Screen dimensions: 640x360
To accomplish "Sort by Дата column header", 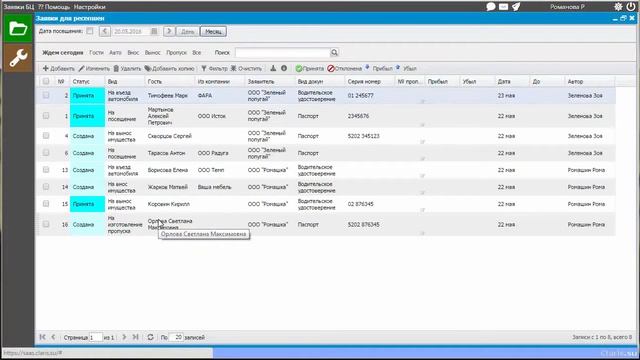I will 512,82.
